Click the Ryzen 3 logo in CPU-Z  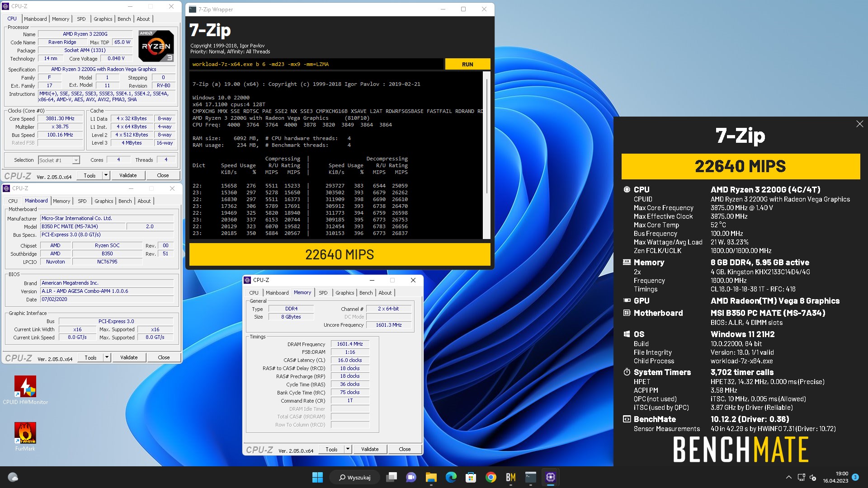point(156,46)
